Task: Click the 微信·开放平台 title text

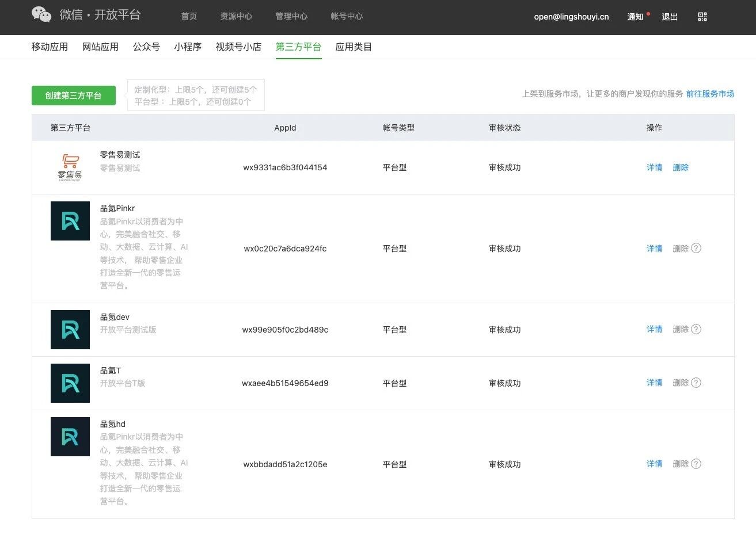Action: coord(100,14)
